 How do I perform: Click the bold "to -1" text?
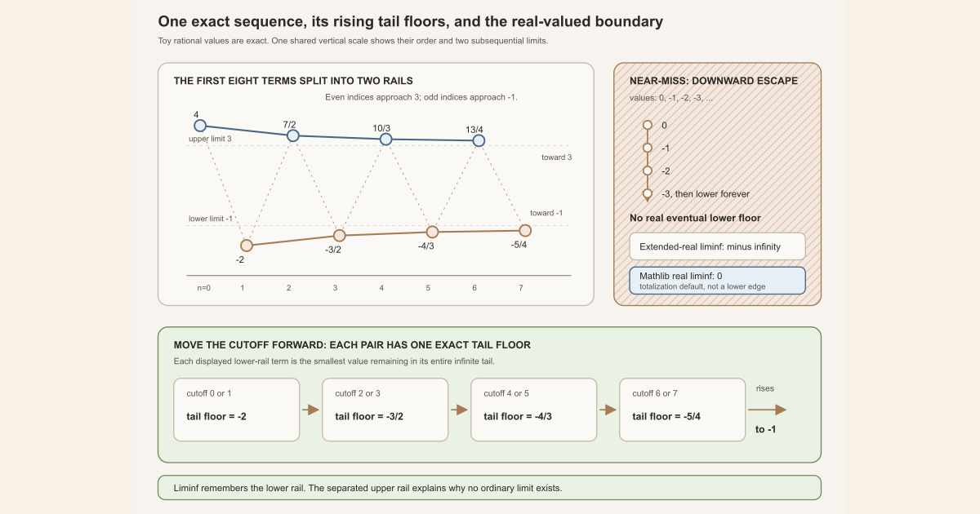pos(765,429)
